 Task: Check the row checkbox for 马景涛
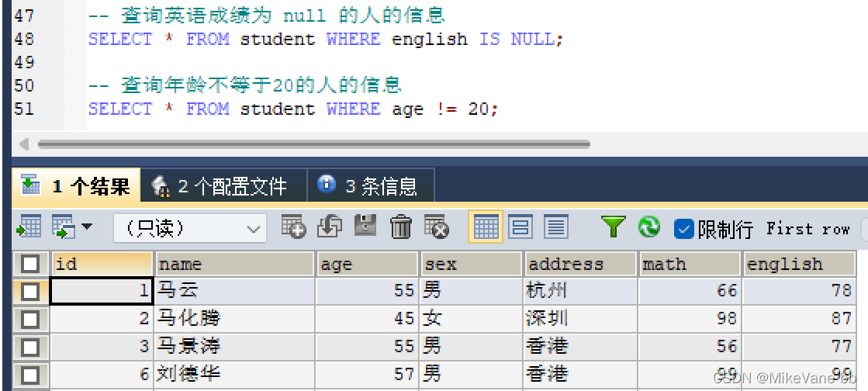click(30, 347)
